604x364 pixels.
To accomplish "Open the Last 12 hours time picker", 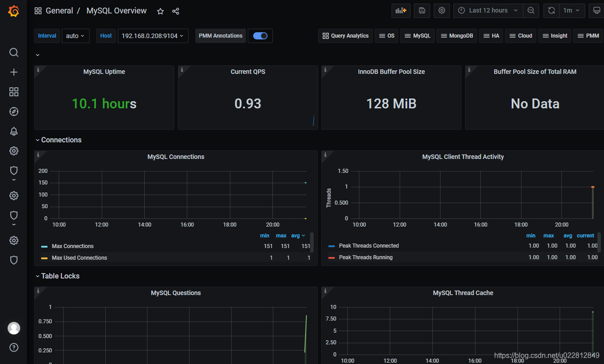I will (x=488, y=10).
